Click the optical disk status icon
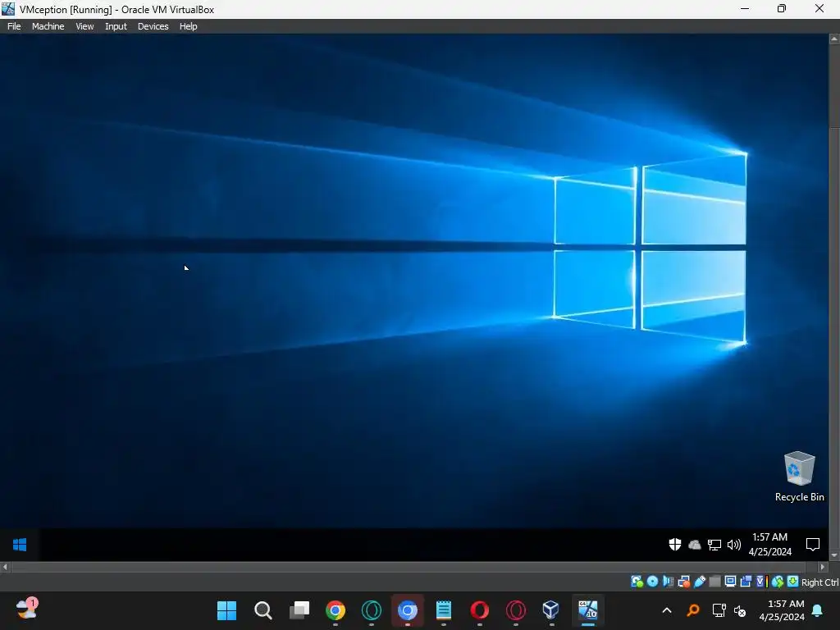Screen dimensions: 840x630 (x=652, y=582)
